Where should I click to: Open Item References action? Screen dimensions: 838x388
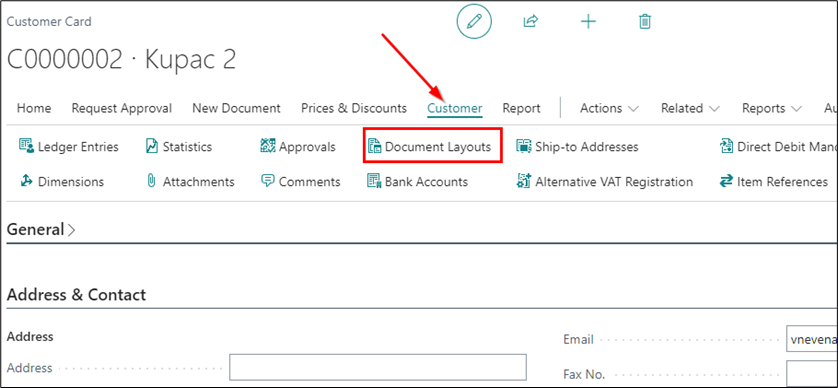[x=774, y=182]
